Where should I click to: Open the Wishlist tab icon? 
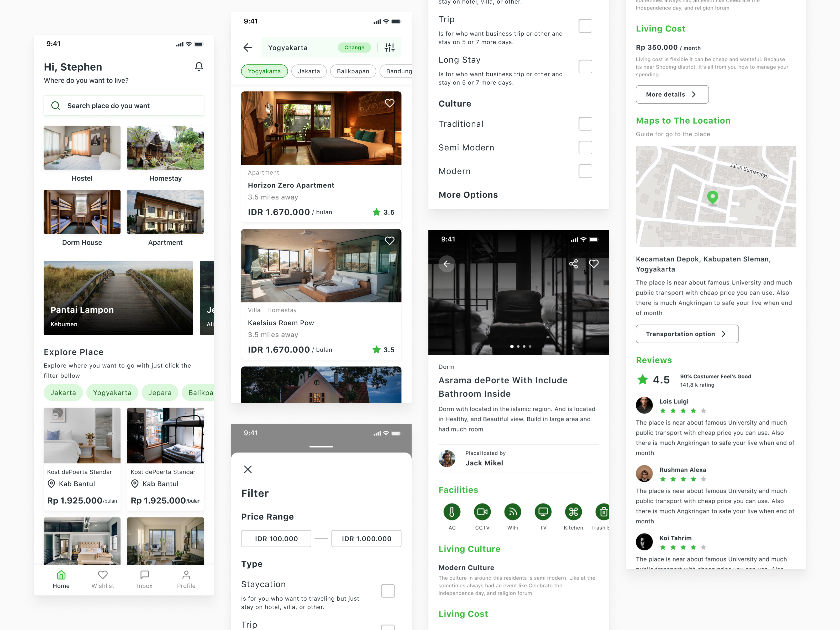103,575
